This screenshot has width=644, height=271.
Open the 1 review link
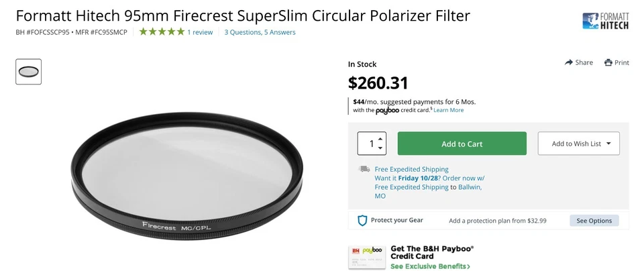pyautogui.click(x=200, y=32)
